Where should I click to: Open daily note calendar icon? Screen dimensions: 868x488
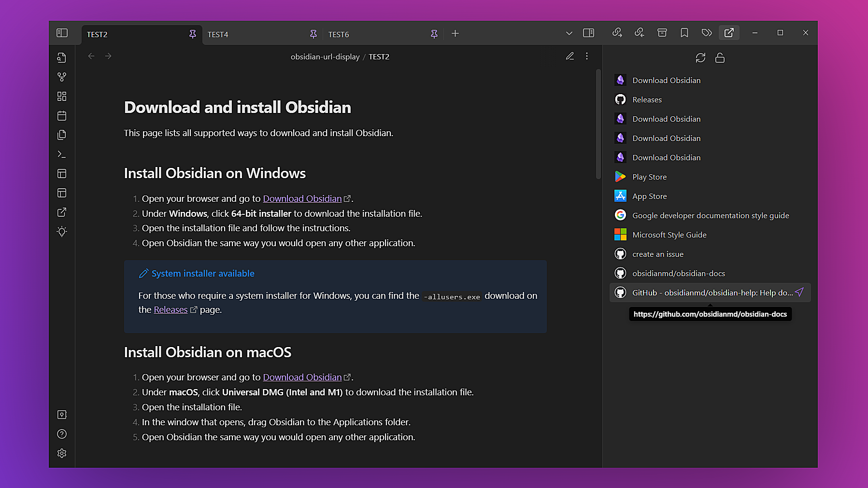coord(62,115)
